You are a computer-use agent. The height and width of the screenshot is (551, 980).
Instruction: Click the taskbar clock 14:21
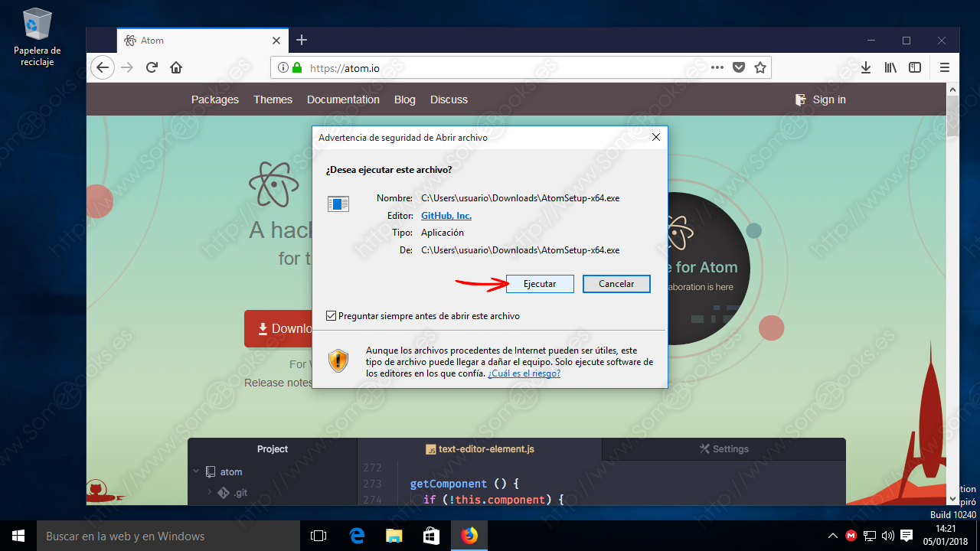click(x=946, y=536)
